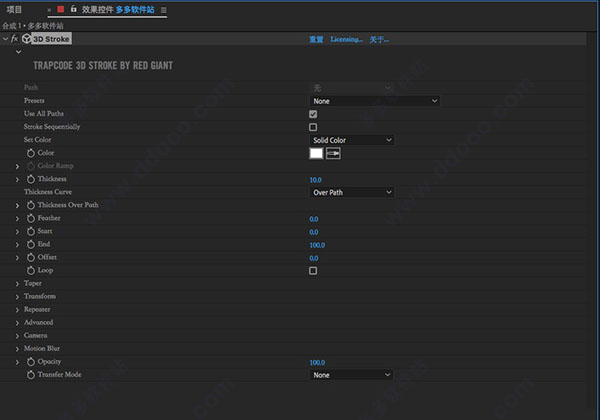The width and height of the screenshot is (600, 420).
Task: Click the Opacity value 100.0
Action: [x=317, y=362]
